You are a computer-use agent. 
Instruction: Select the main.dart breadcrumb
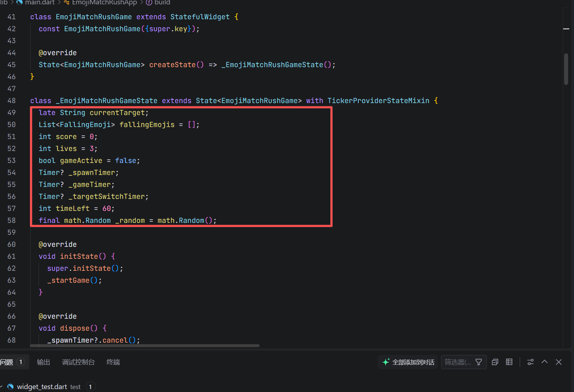40,2
